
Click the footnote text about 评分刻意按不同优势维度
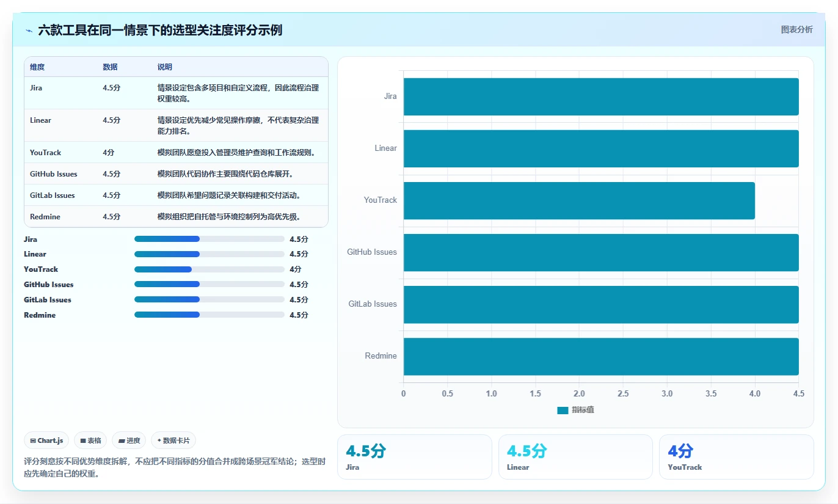175,467
